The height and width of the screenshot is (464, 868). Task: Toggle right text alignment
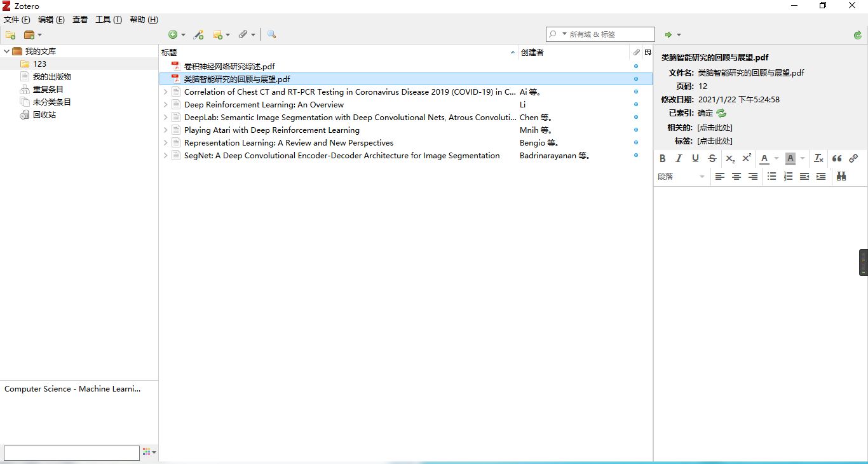(x=753, y=176)
